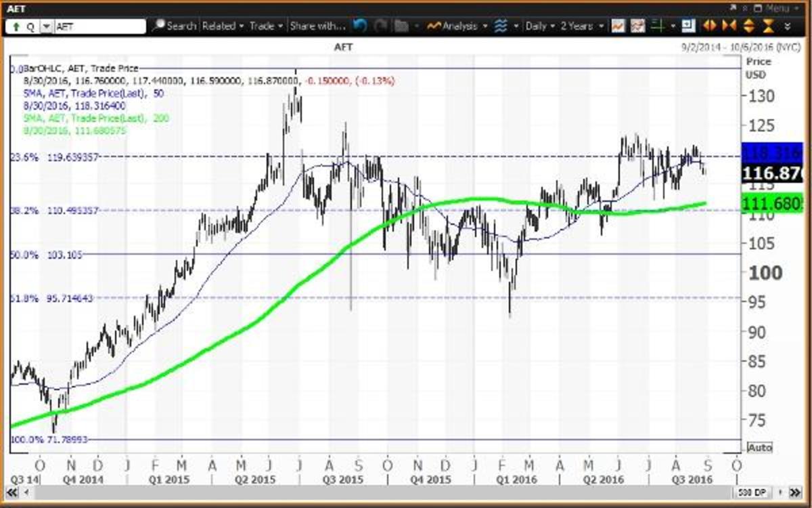Click the horizontal compress arrows icon
The height and width of the screenshot is (508, 812).
[x=729, y=26]
